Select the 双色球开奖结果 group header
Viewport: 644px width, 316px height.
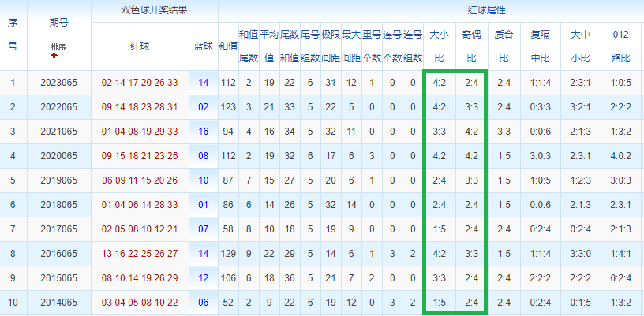coord(155,11)
